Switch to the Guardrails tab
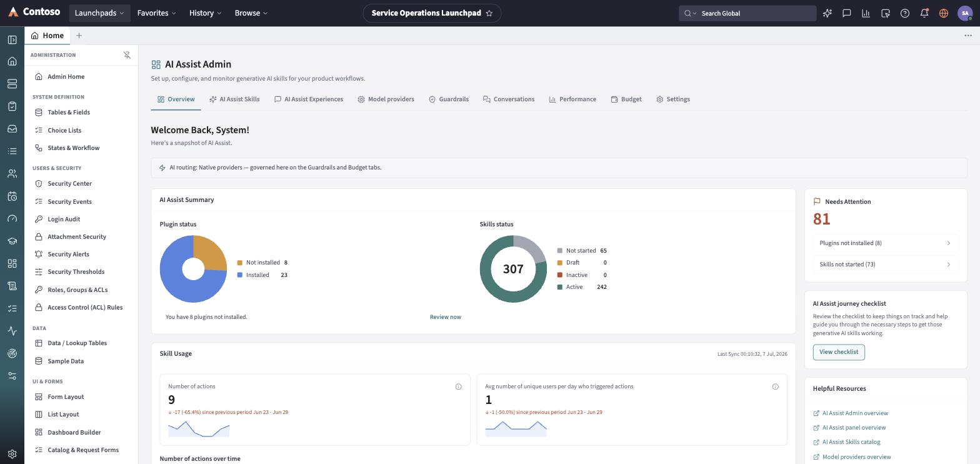This screenshot has width=980, height=464. pos(449,99)
